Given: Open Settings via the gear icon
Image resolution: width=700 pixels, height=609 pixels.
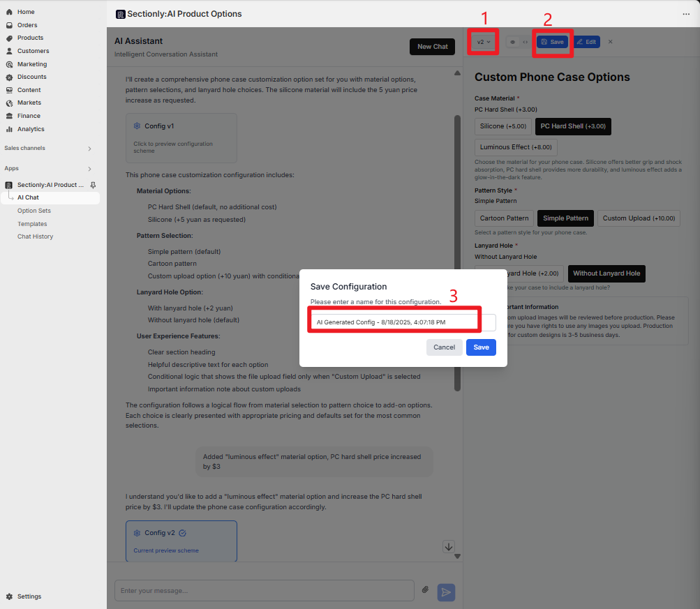Looking at the screenshot, I should point(10,596).
